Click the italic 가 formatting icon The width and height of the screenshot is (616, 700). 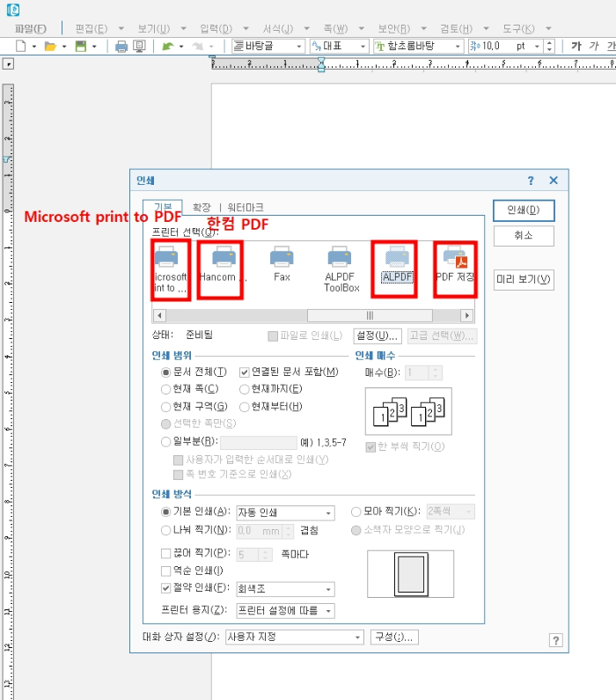(594, 46)
